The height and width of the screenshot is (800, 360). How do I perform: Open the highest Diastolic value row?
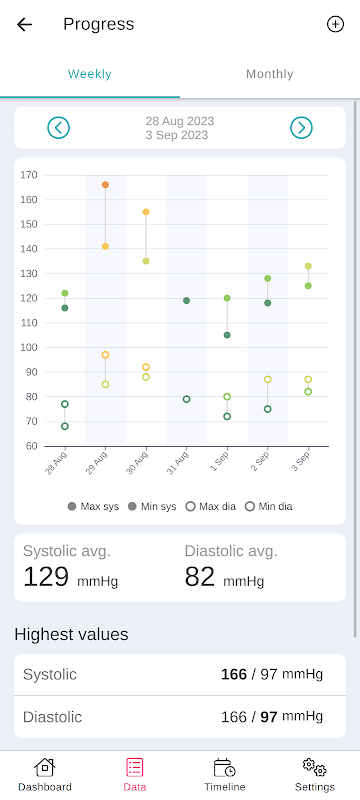click(x=180, y=717)
